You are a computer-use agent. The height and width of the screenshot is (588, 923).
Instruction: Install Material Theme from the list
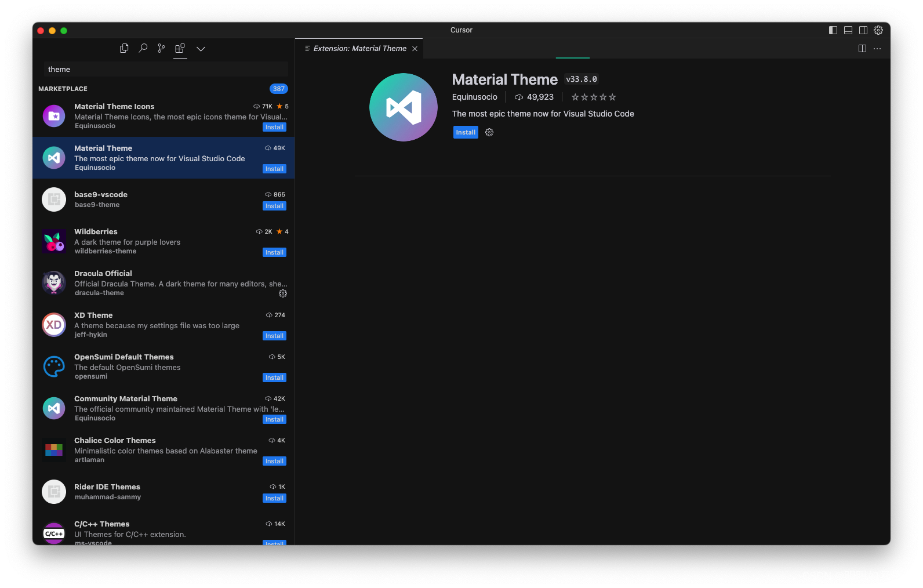point(274,169)
